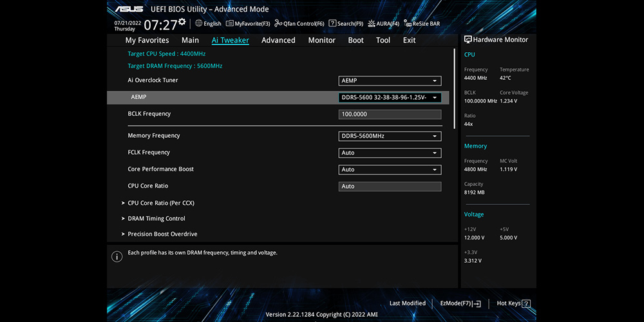The width and height of the screenshot is (644, 322).
Task: Click the Last Modified button
Action: [x=408, y=303]
